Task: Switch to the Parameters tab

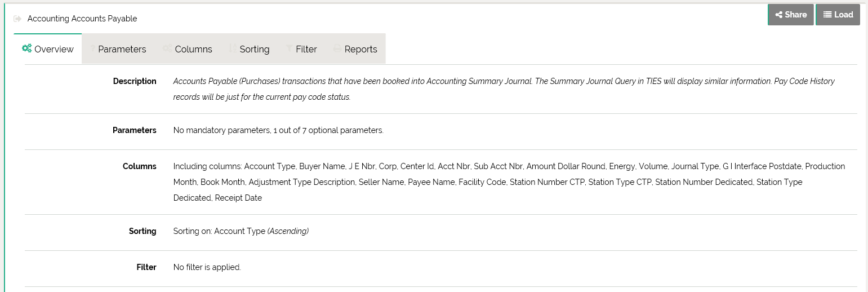Action: (122, 49)
